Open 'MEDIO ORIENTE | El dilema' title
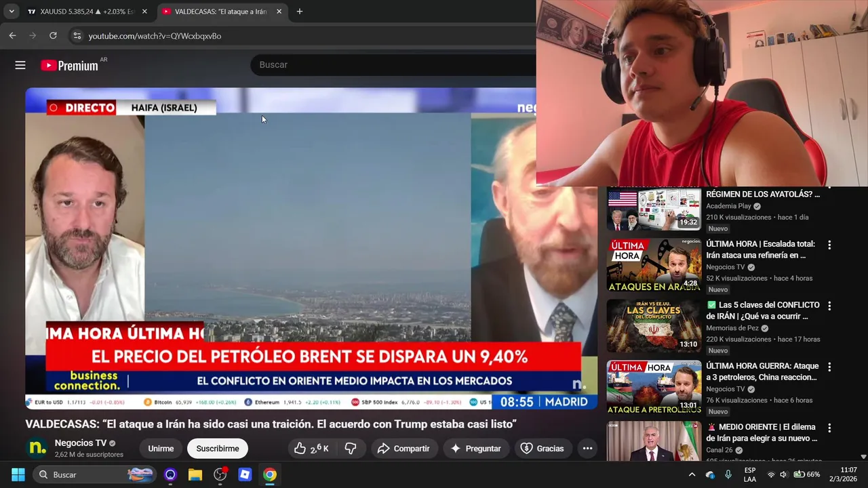This screenshot has width=868, height=488. (761, 432)
